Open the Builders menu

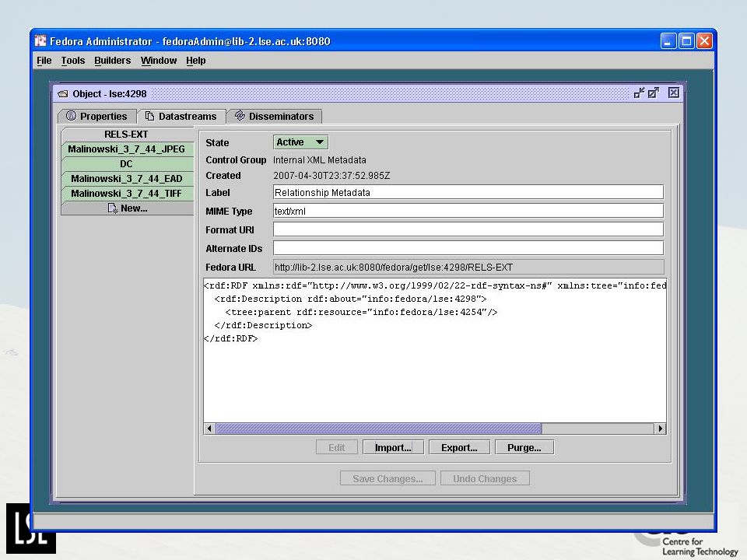pyautogui.click(x=112, y=61)
